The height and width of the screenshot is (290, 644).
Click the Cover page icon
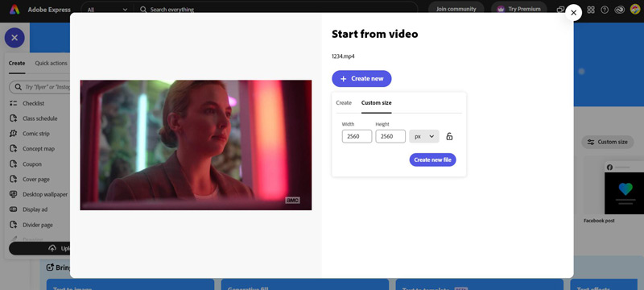point(13,179)
